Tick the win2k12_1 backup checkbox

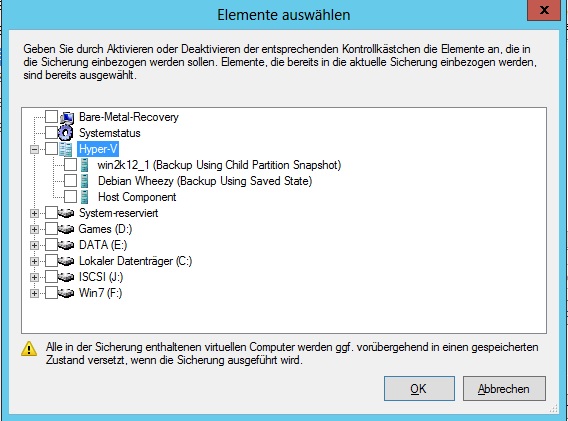point(70,164)
